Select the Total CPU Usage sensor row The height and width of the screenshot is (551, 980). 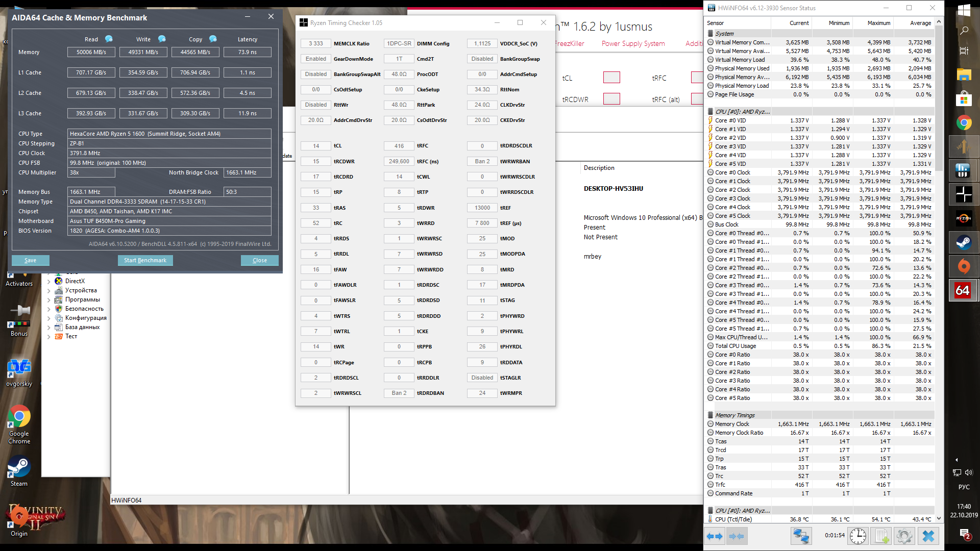(x=820, y=346)
